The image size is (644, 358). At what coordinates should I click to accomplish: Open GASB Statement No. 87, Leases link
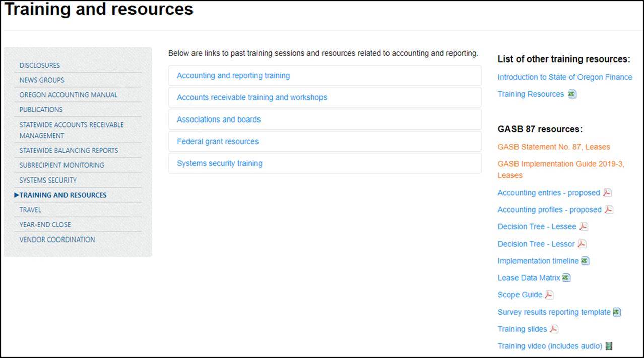[x=554, y=147]
